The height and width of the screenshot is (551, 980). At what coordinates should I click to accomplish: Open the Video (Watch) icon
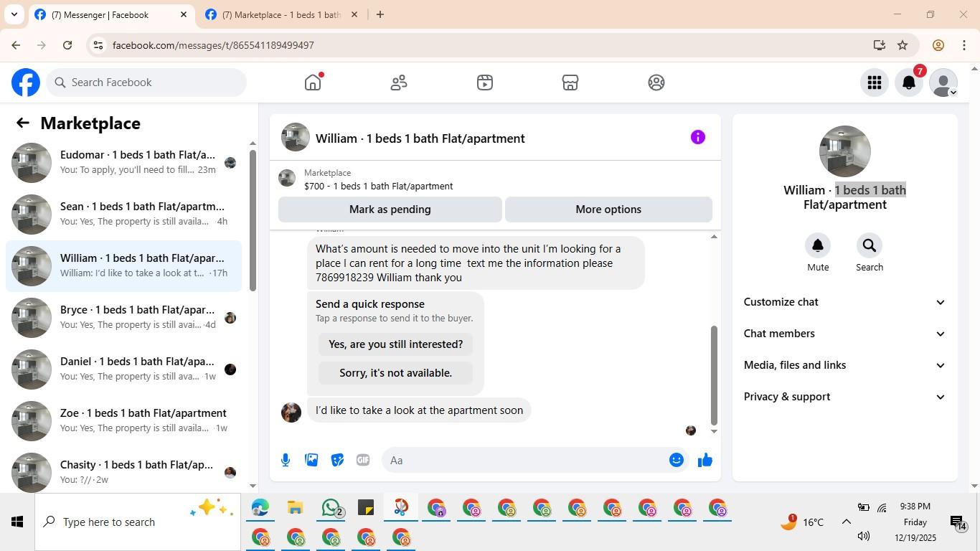coord(485,83)
